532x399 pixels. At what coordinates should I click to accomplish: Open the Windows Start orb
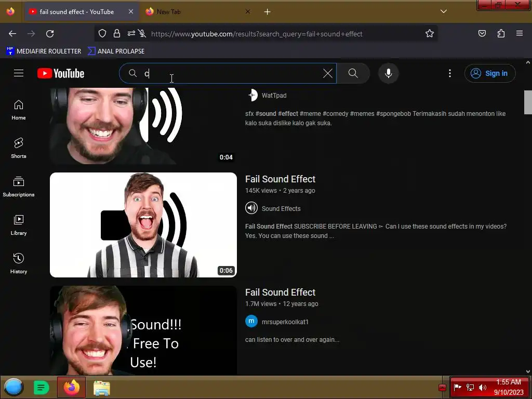tap(14, 387)
